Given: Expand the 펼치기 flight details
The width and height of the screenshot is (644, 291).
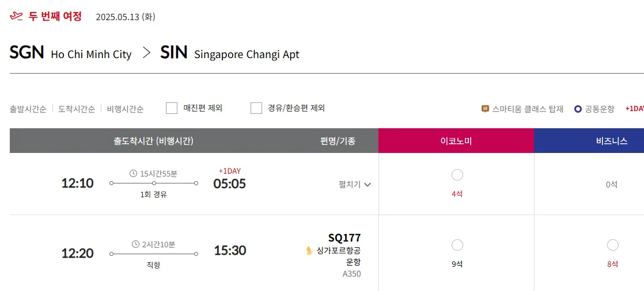Looking at the screenshot, I should (x=355, y=185).
